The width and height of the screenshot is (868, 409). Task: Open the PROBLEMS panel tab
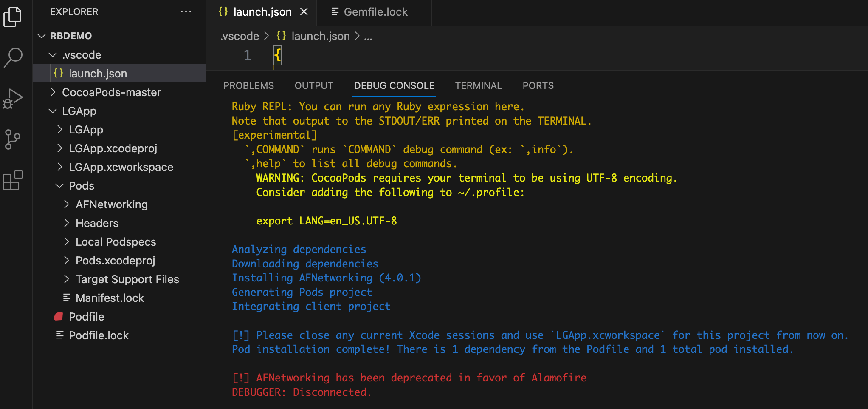(248, 86)
